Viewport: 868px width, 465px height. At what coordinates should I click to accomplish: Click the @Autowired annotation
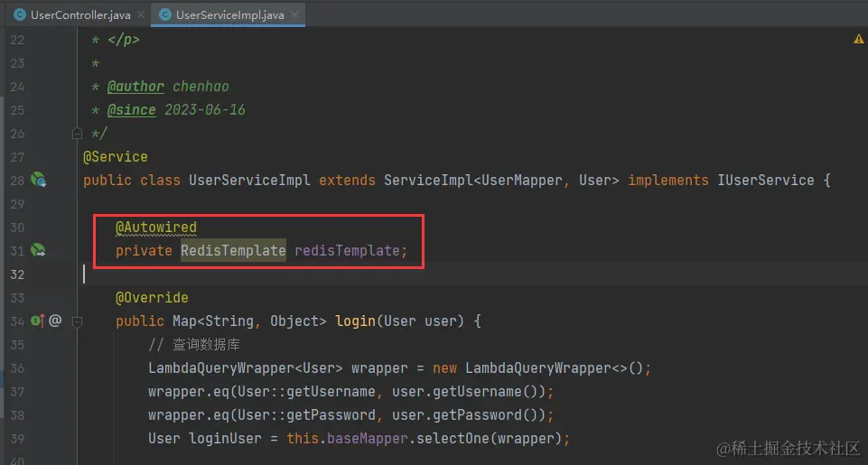pos(156,228)
